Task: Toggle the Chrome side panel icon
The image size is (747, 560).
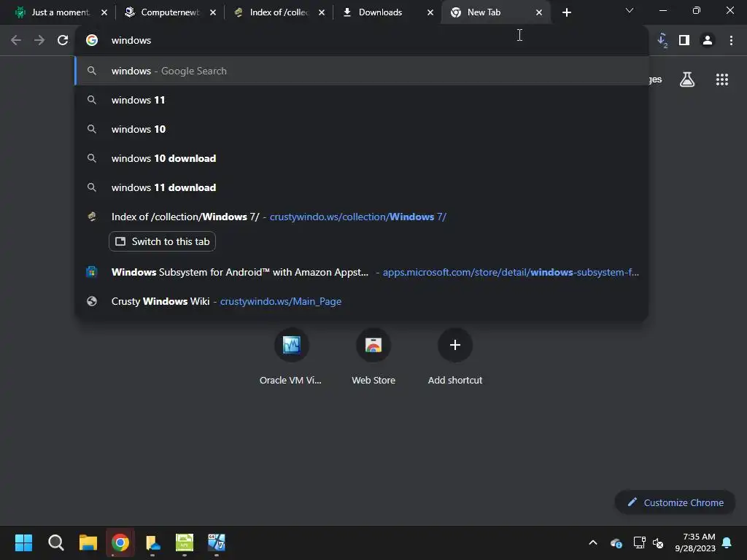Action: (x=684, y=41)
